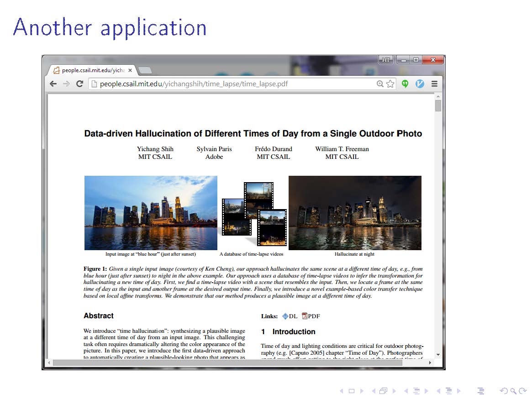Bookmark page with the star icon
The image size is (532, 399).
coord(390,84)
